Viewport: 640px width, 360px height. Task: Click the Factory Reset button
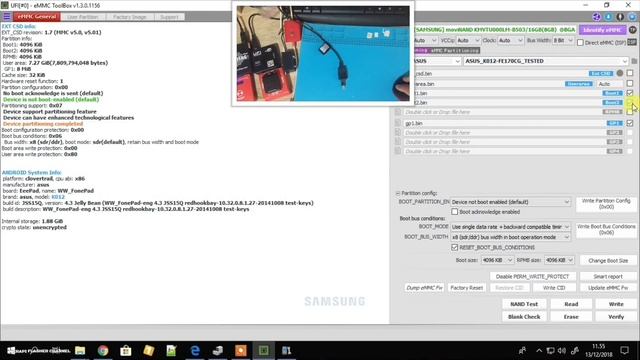[467, 288]
